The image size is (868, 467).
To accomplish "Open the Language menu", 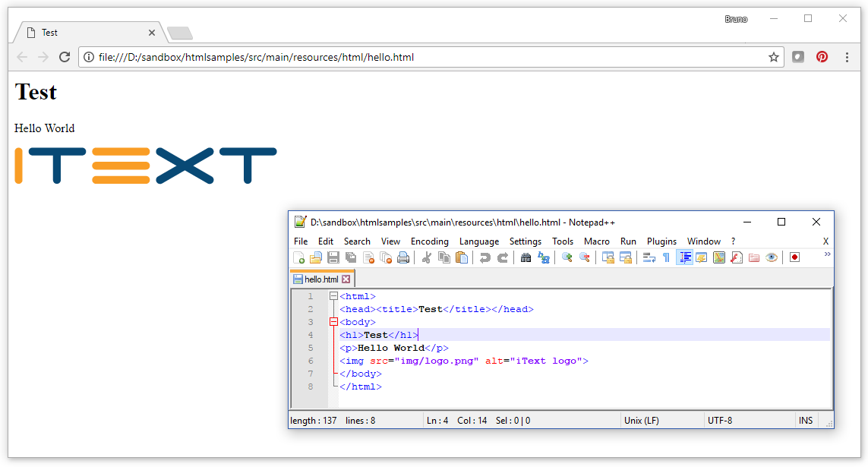I will click(x=479, y=241).
